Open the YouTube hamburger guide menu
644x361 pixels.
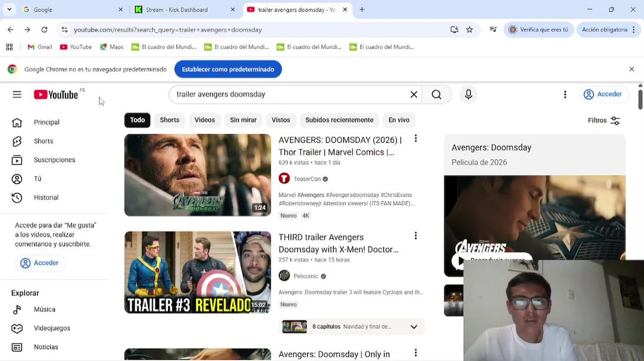pyautogui.click(x=17, y=94)
